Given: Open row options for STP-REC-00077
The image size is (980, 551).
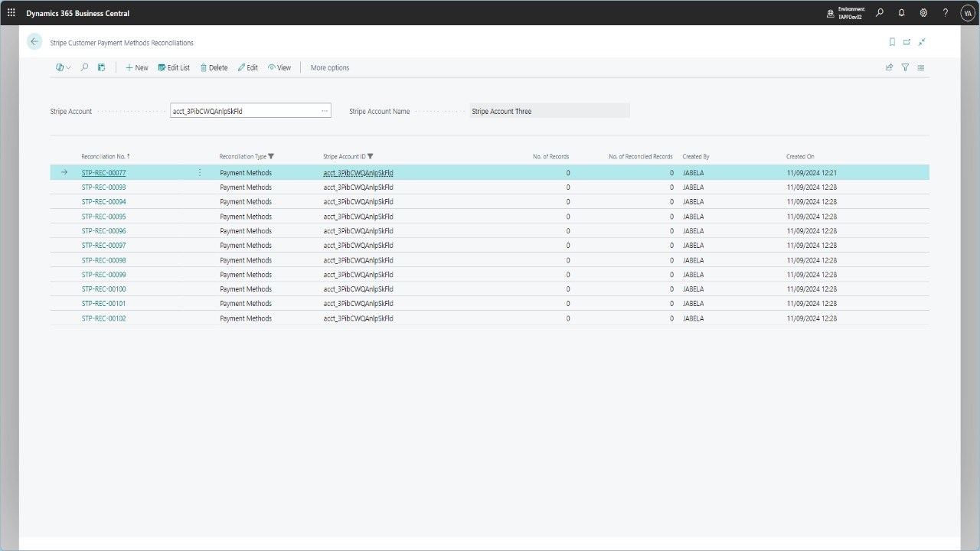Looking at the screenshot, I should (200, 172).
